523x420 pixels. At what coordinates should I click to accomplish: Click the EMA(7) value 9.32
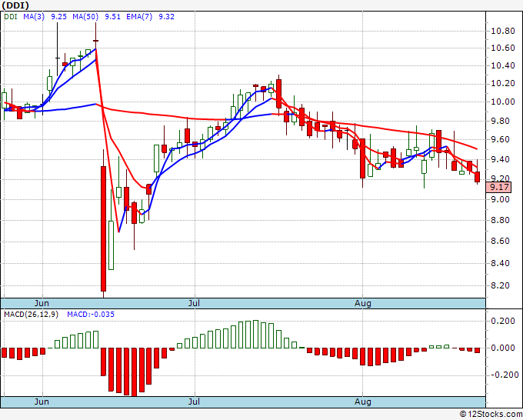(166, 17)
